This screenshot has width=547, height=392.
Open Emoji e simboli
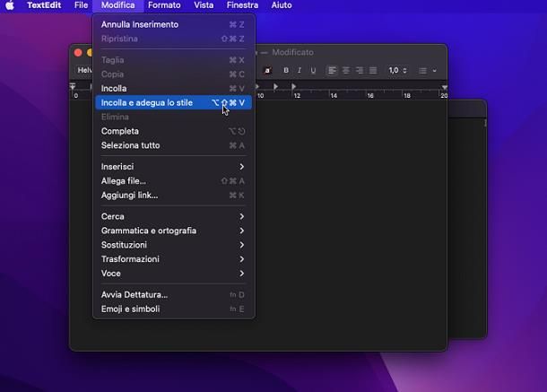(x=173, y=309)
